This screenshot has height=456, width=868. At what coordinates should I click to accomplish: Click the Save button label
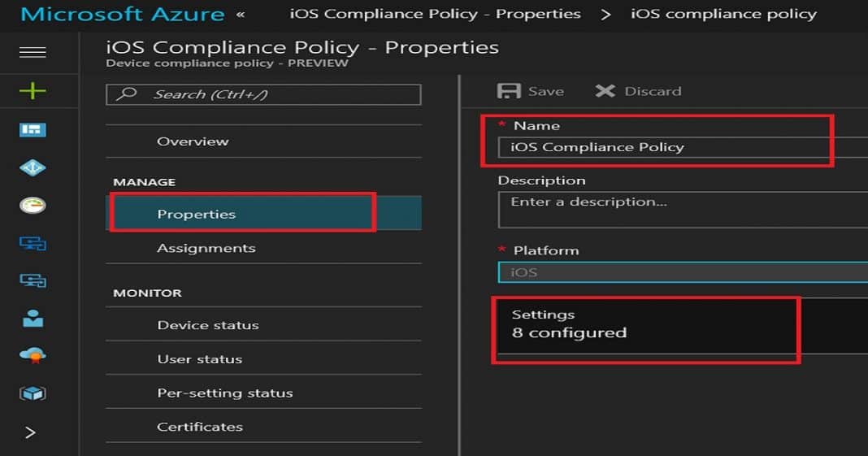(546, 91)
